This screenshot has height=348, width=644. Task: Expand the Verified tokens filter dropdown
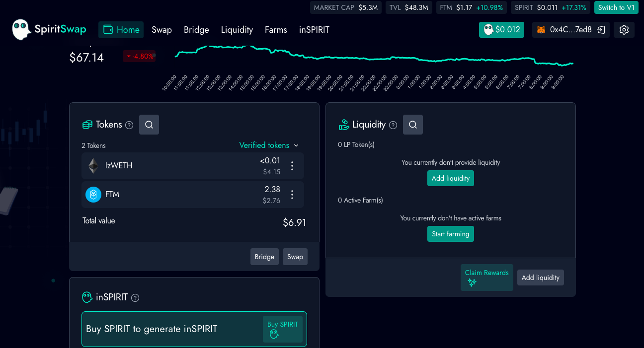pos(269,145)
